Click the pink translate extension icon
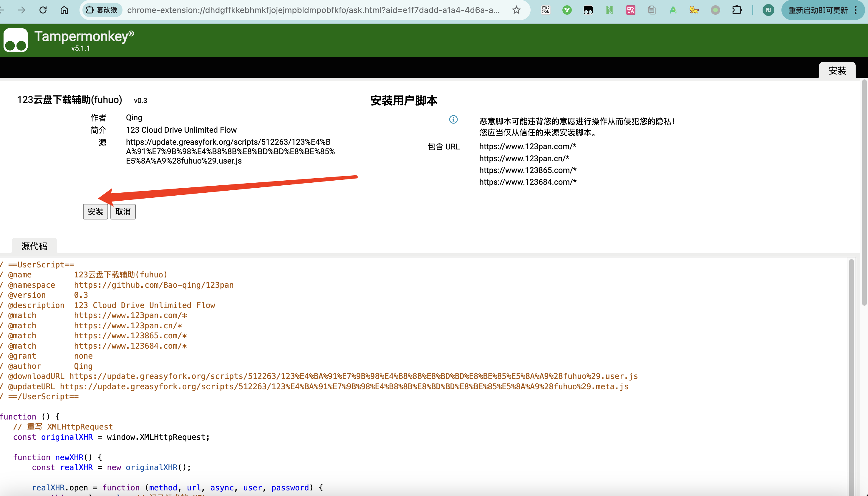The width and height of the screenshot is (868, 496). tap(630, 10)
